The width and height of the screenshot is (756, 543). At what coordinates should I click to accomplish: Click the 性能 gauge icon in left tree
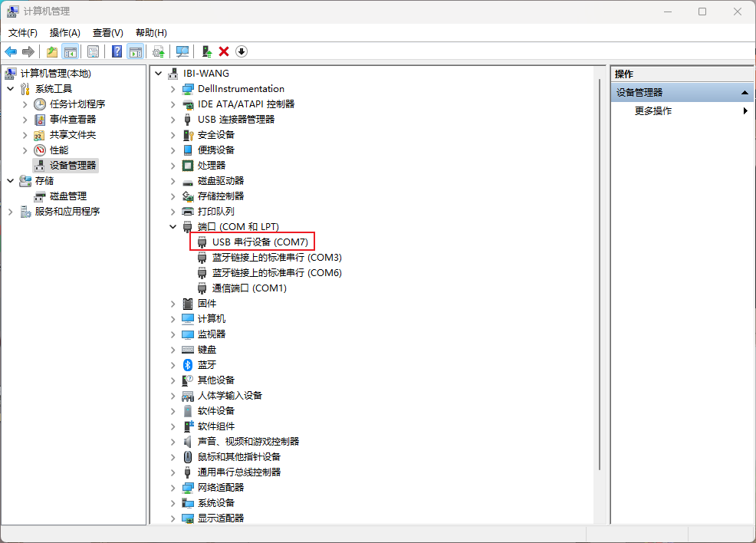40,150
